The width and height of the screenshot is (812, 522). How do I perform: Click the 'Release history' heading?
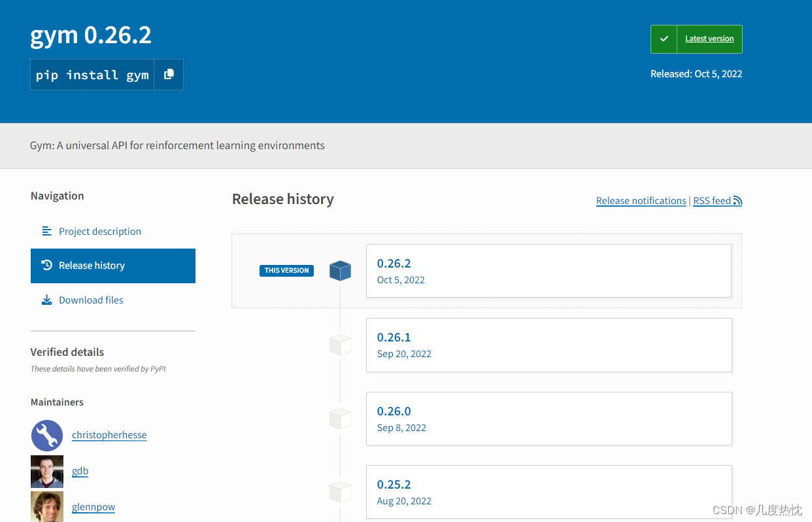pos(283,199)
